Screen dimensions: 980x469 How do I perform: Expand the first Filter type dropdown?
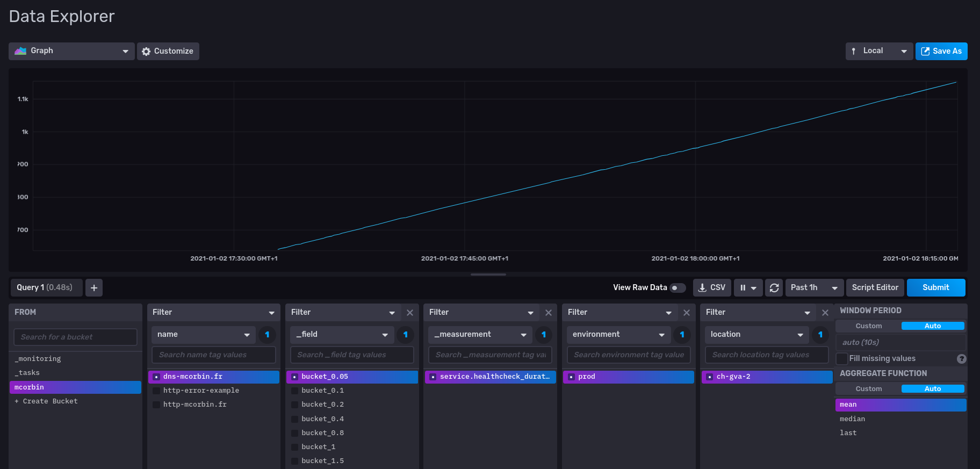(214, 313)
